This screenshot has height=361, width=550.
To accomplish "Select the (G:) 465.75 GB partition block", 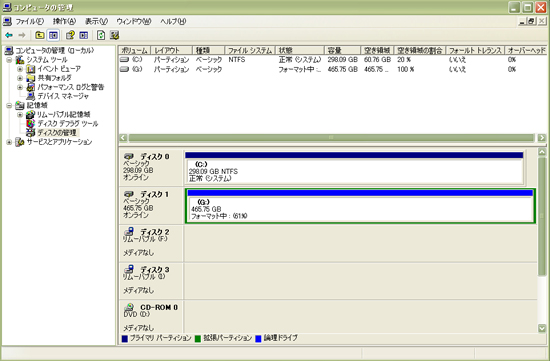I will point(360,206).
